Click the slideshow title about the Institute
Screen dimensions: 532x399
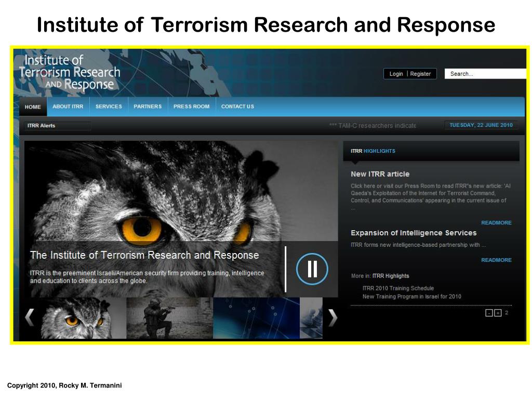pyautogui.click(x=144, y=255)
